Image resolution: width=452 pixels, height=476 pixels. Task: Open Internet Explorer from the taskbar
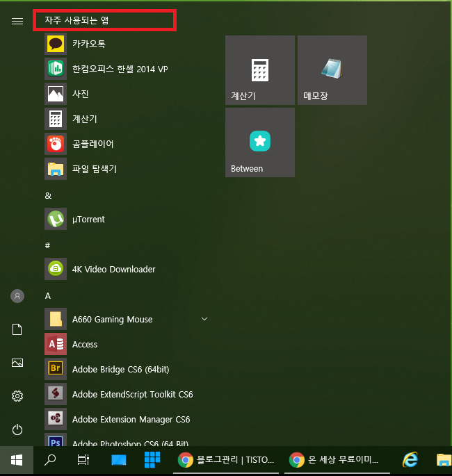410,460
